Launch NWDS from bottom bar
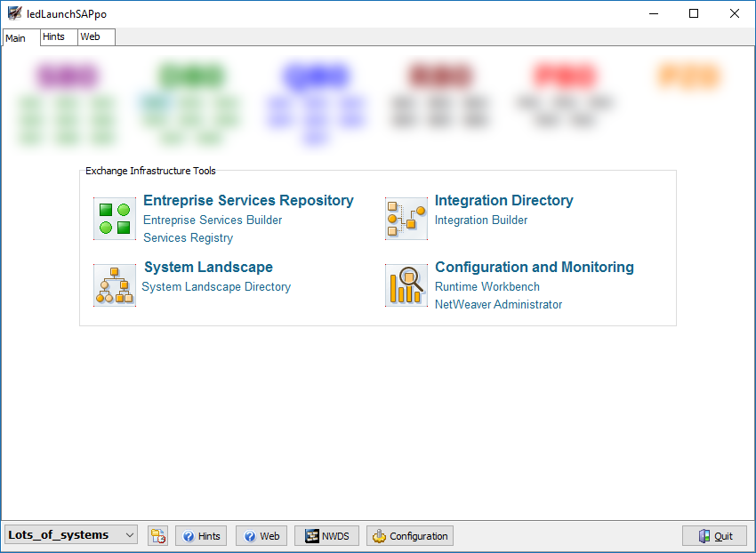This screenshot has height=553, width=756. [x=327, y=535]
